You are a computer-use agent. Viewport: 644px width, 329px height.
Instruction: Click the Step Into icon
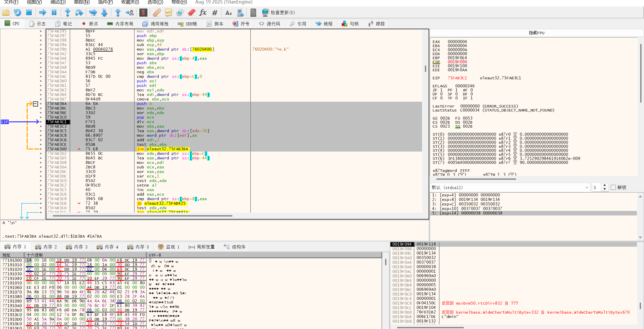(67, 12)
